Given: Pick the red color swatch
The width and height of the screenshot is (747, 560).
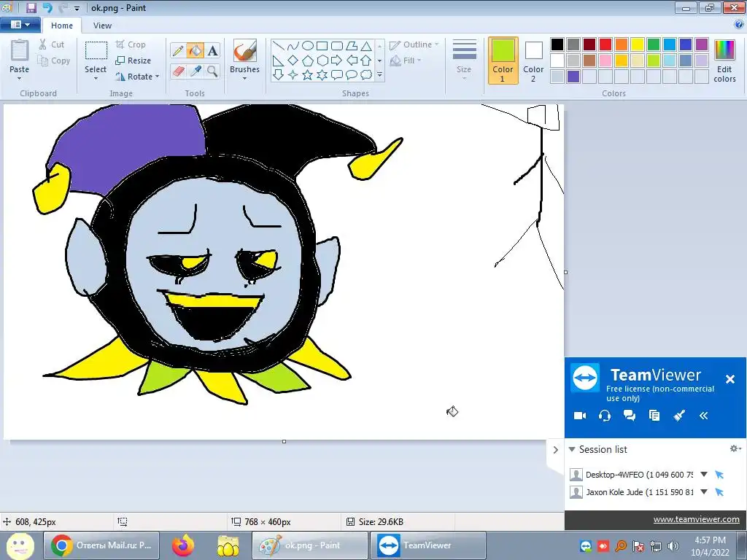Looking at the screenshot, I should [605, 44].
